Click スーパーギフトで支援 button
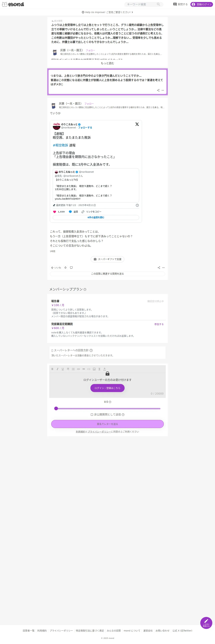Screen dimensions: 215x644 [x=107, y=259]
